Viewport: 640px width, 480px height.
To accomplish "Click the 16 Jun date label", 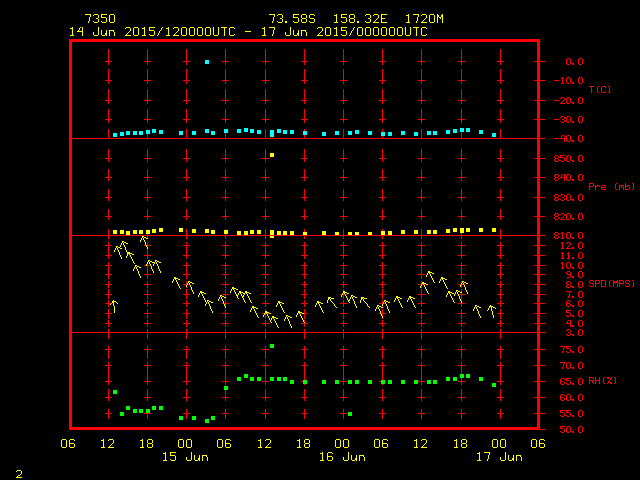I will pyautogui.click(x=342, y=457).
